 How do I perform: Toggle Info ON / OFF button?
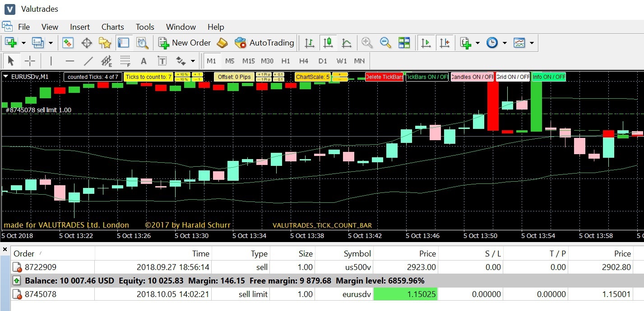pos(549,77)
